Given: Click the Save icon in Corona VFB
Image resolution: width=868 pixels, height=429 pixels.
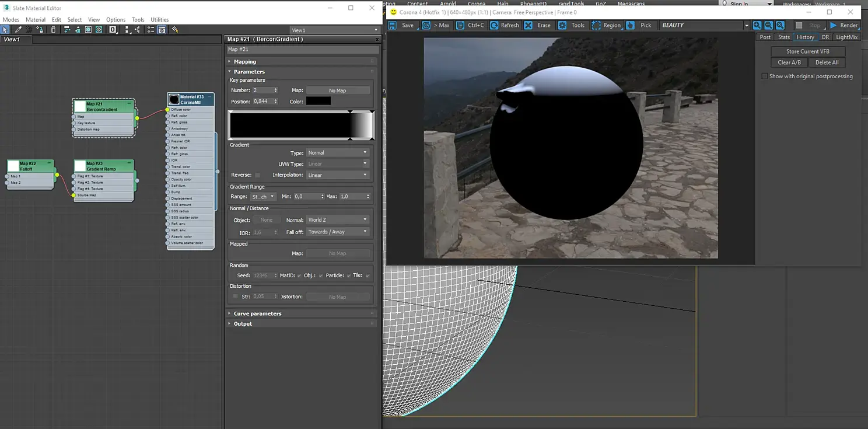Looking at the screenshot, I should coord(393,25).
